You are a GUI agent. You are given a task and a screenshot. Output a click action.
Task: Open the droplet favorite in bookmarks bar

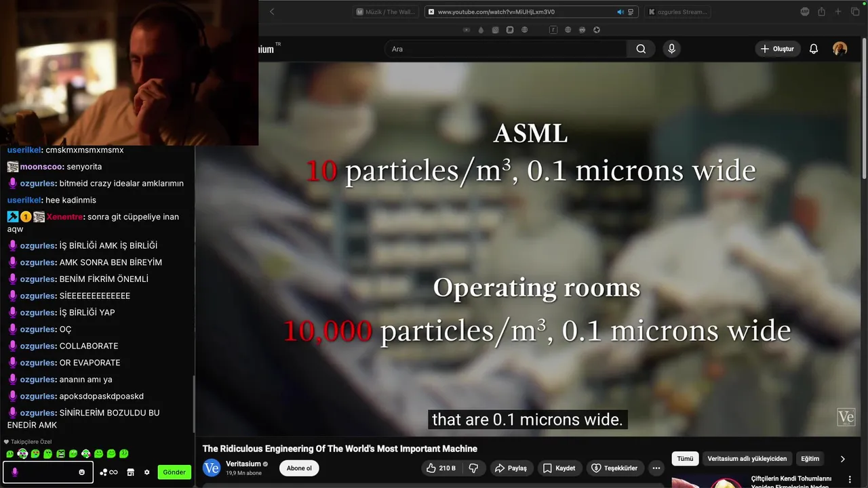click(481, 30)
